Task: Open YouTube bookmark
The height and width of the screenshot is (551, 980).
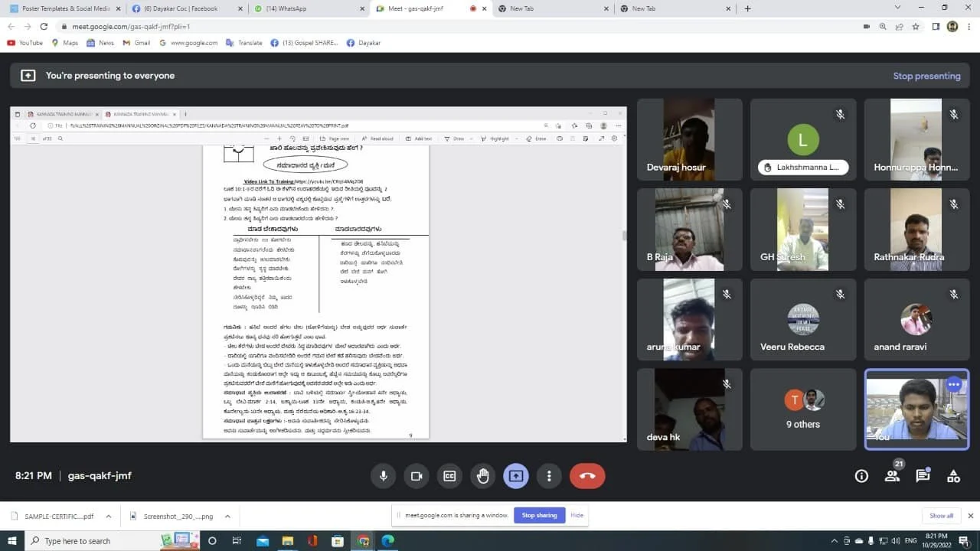Action: (x=24, y=43)
